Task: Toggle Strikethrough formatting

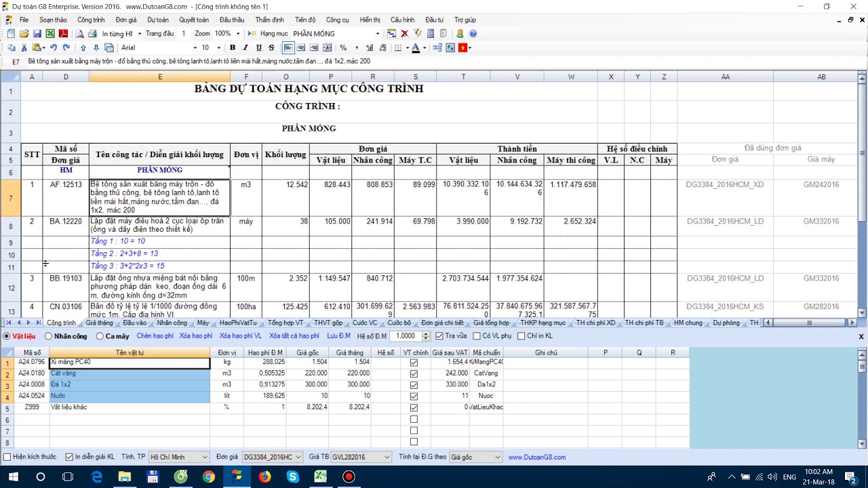Action: [271, 47]
